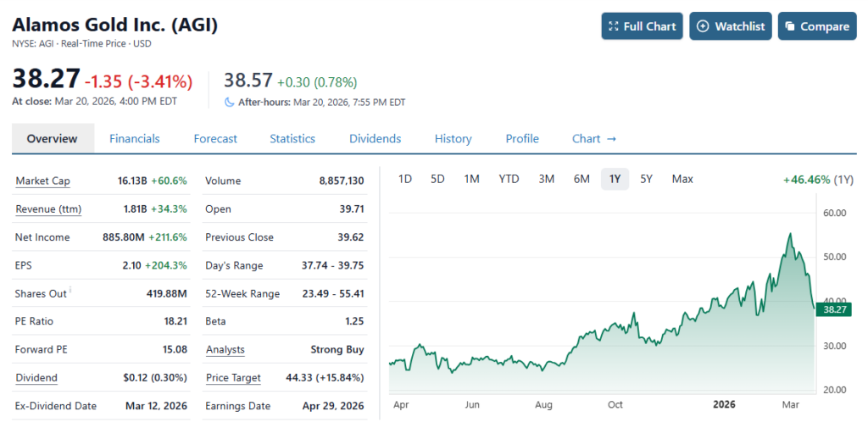Click the Market Cap label link
This screenshot has width=868, height=428.
click(x=42, y=181)
